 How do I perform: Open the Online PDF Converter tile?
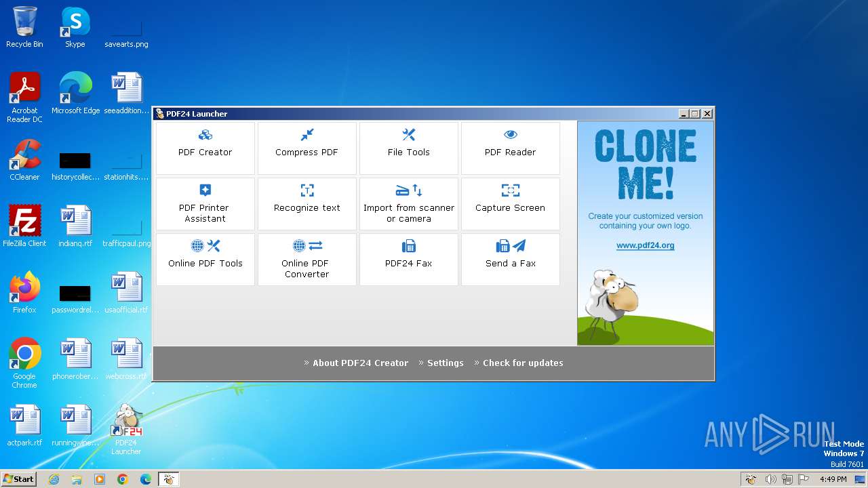(307, 259)
